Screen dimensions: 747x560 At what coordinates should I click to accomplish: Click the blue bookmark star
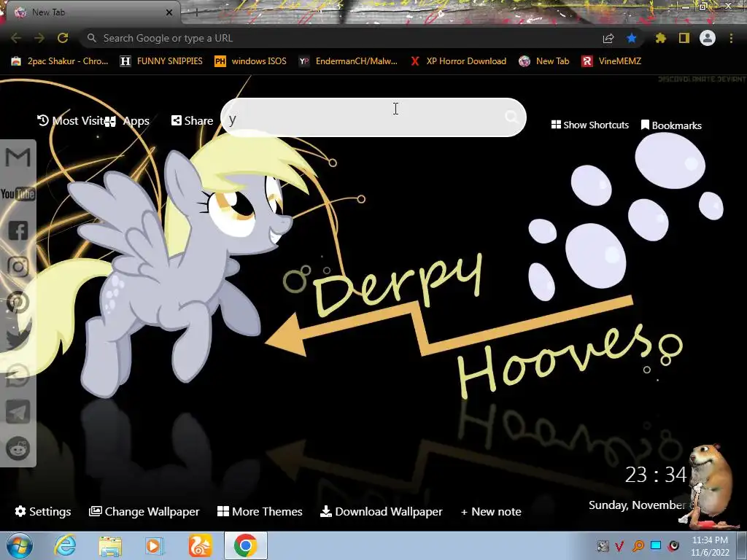coord(632,38)
